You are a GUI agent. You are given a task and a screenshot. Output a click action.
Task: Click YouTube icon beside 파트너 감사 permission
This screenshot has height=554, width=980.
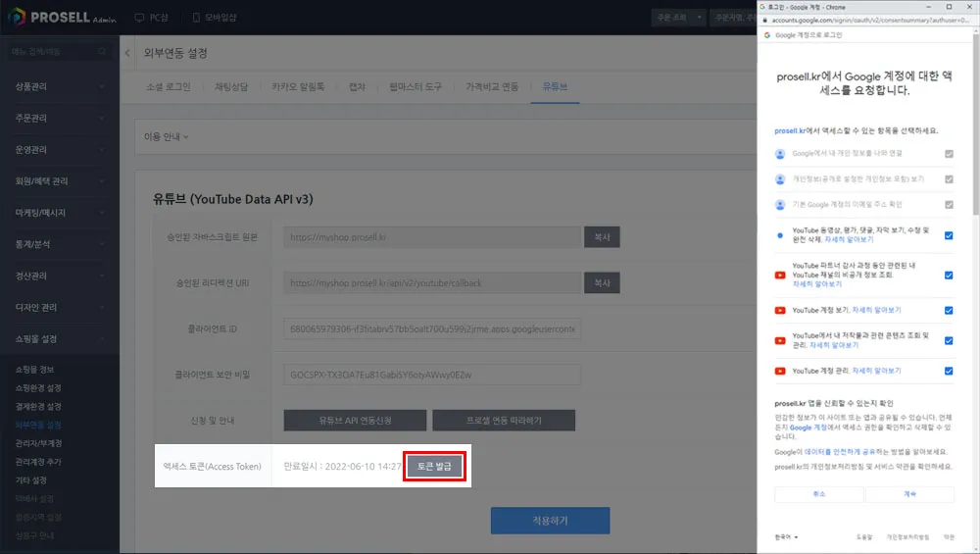pos(780,276)
